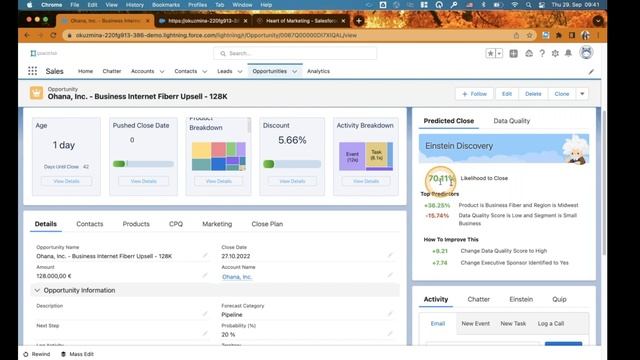Open macOS Control Center icon
This screenshot has height=360, width=640.
[542, 5]
